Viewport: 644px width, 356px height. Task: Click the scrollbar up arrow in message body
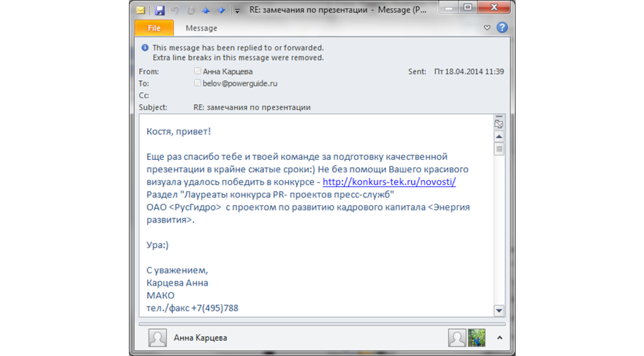coord(499,136)
